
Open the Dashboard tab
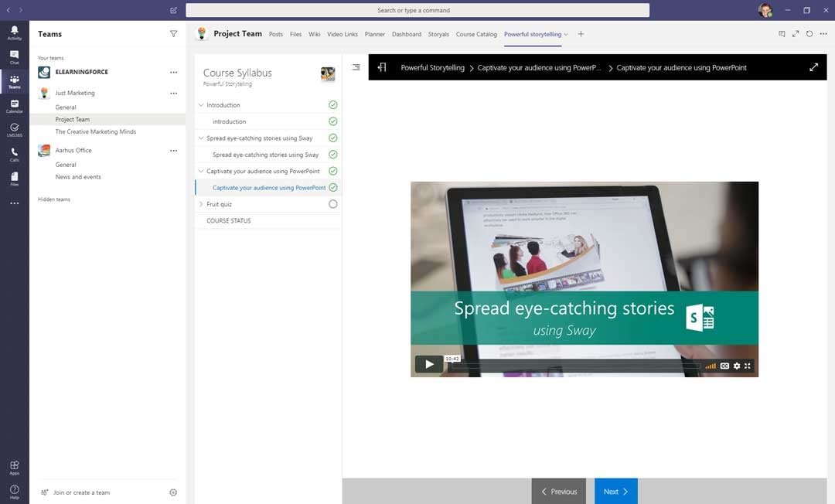click(407, 34)
